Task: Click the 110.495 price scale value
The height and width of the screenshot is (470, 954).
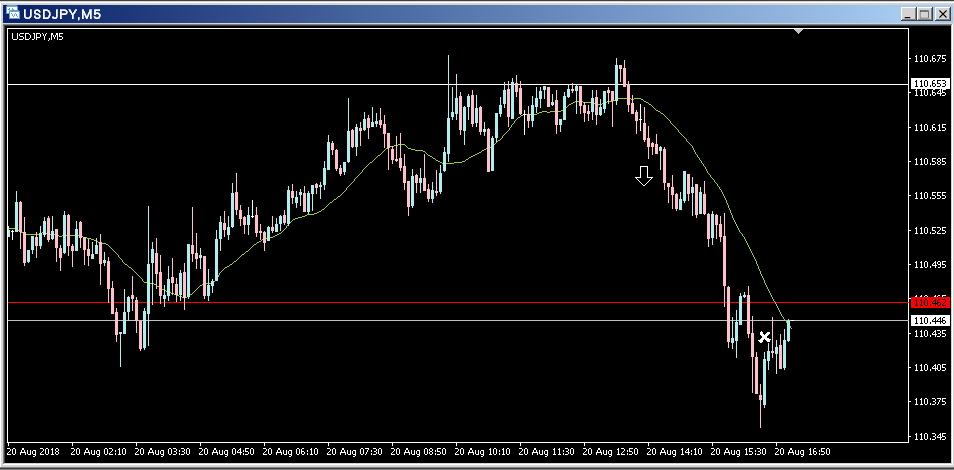Action: (x=929, y=265)
